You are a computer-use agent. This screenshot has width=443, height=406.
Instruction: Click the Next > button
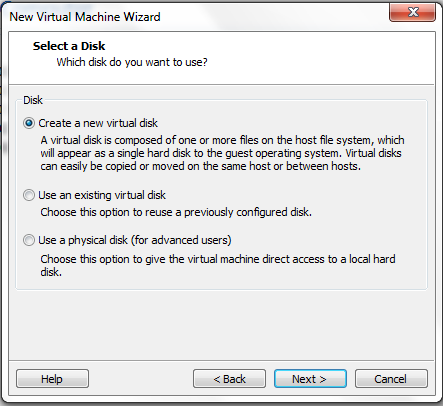coord(310,379)
